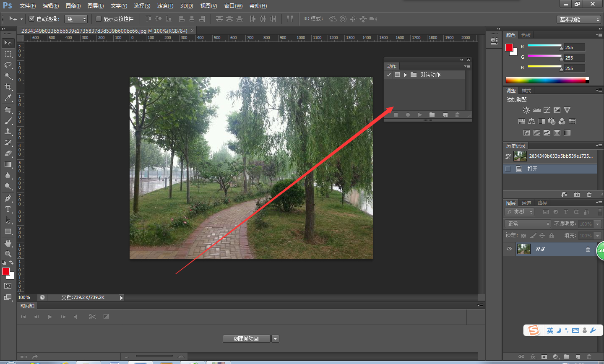Delete the selected action with trash icon
The height and width of the screenshot is (364, 604).
(457, 115)
